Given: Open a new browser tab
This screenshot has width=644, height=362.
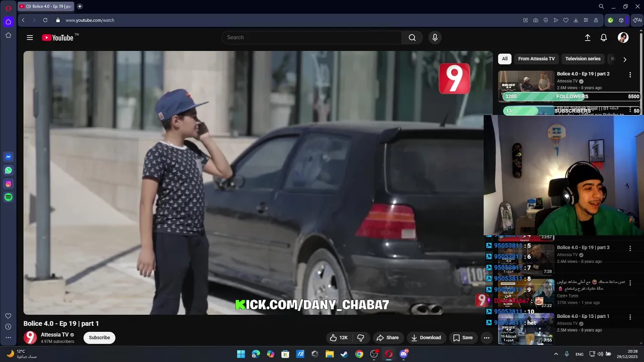Looking at the screenshot, I should point(79,7).
